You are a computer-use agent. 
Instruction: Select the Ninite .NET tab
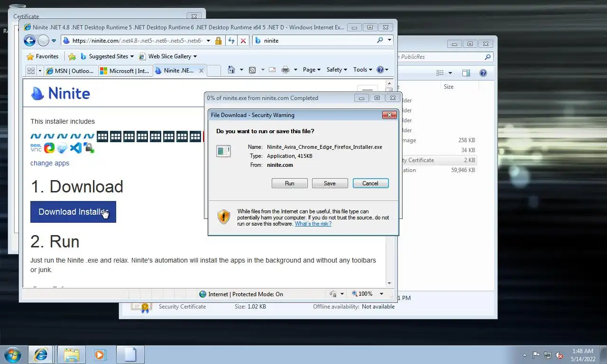(x=175, y=71)
